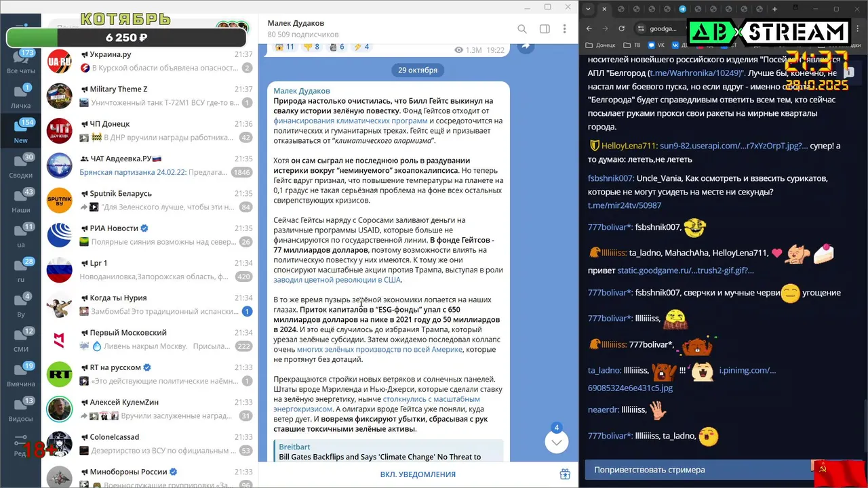Open the t.me/Warhronika/10249 link in chat

696,73
